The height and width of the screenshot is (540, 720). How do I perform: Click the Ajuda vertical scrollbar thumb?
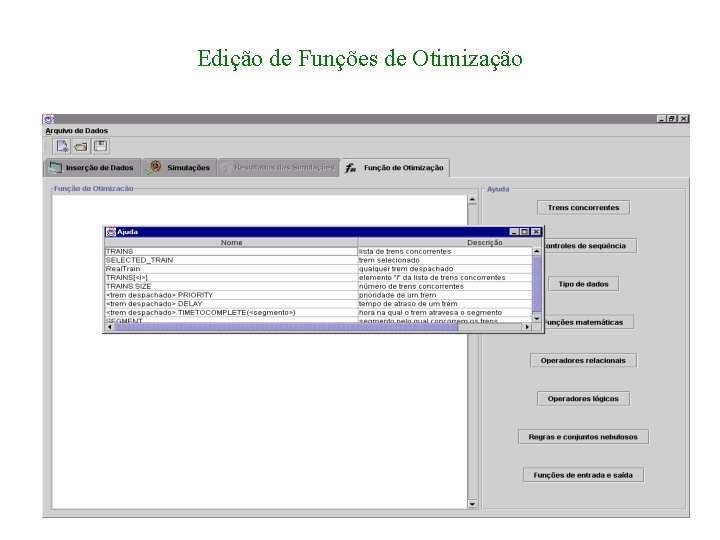point(536,283)
